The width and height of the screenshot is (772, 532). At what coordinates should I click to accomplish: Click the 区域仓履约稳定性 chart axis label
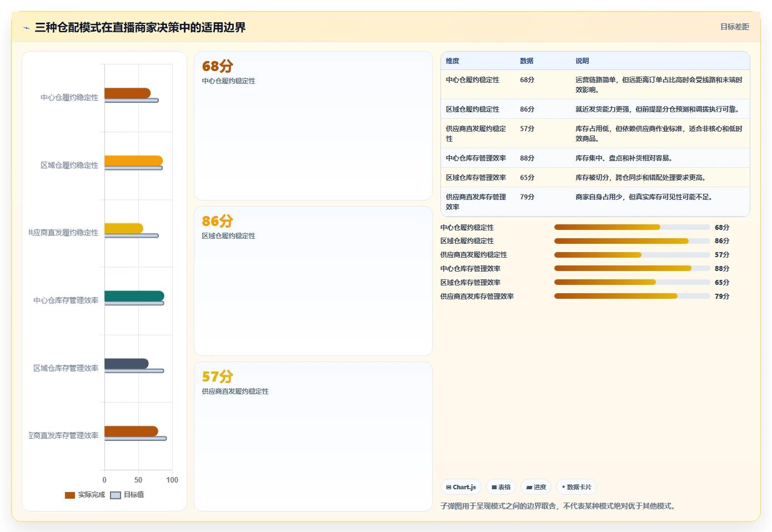pos(69,165)
